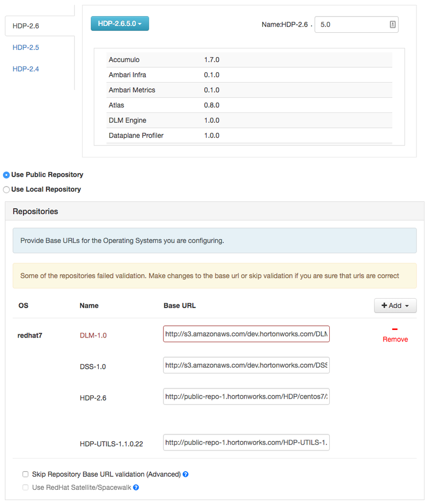This screenshot has height=504, width=426.
Task: Click help icon beside RedHat Satellite/Spacewalk
Action: pos(136,487)
